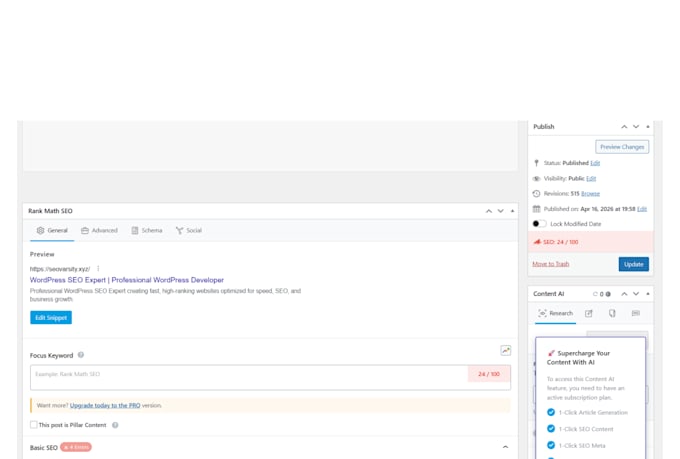Open the Upgrade today to the PRO link

[x=105, y=406]
